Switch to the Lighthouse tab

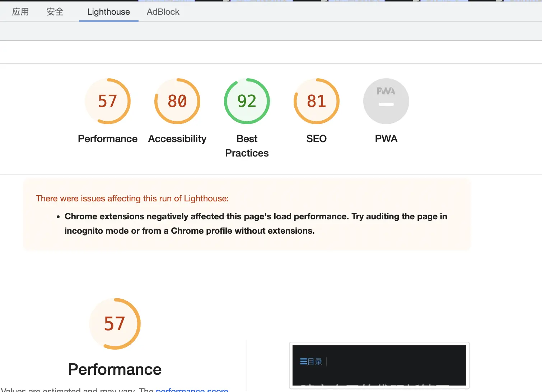click(x=108, y=12)
